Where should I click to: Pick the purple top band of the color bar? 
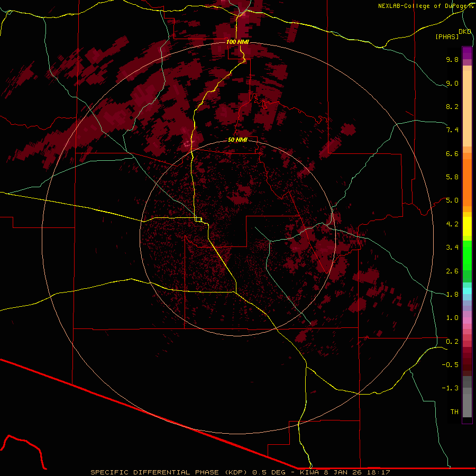pyautogui.click(x=467, y=53)
